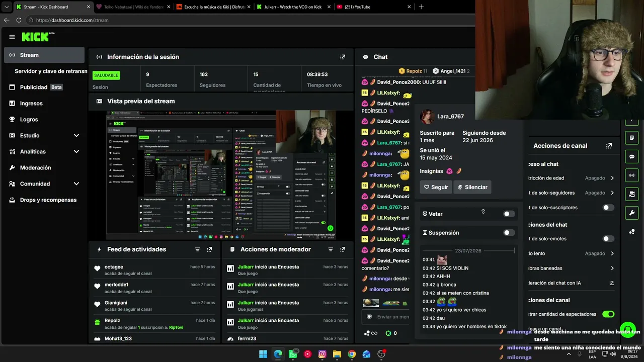Open the restricción de edad setting chevron

tap(612, 178)
